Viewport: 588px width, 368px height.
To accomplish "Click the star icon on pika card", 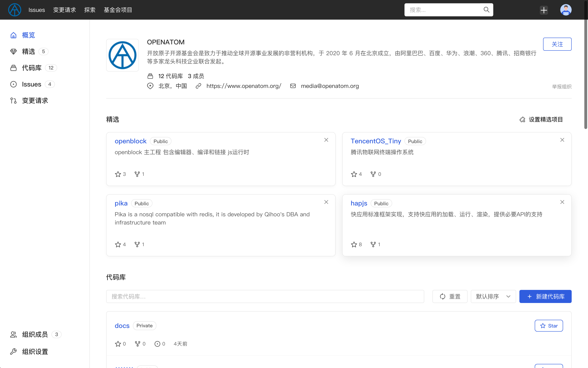I will click(118, 244).
